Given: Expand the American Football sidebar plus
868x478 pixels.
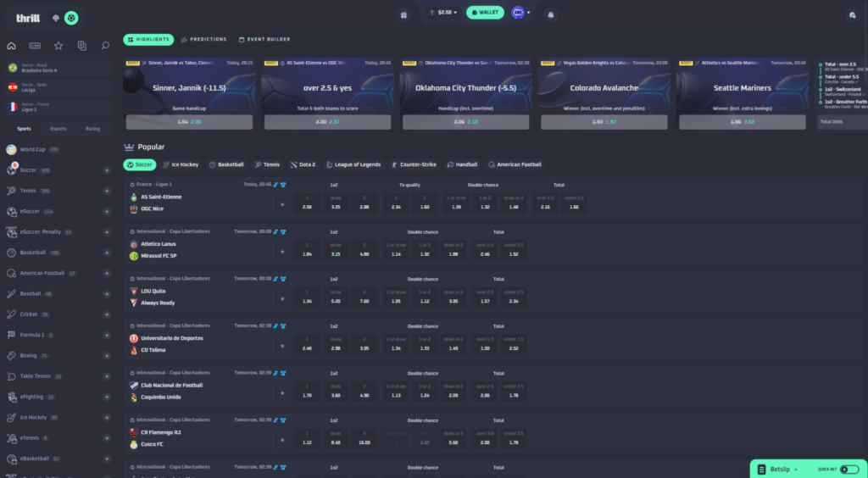Looking at the screenshot, I should [x=107, y=273].
